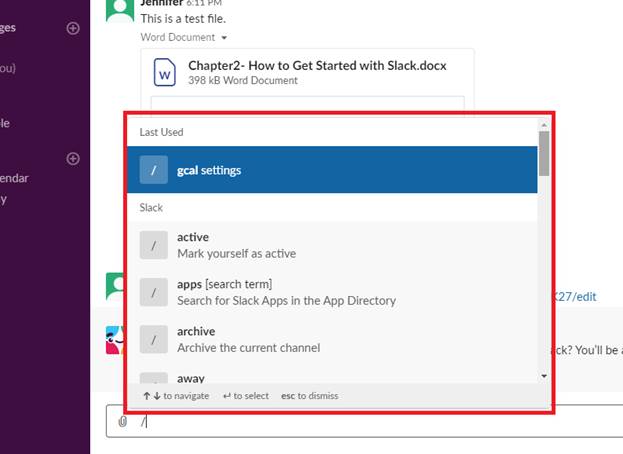Select the gcal settings slash command

click(x=332, y=170)
